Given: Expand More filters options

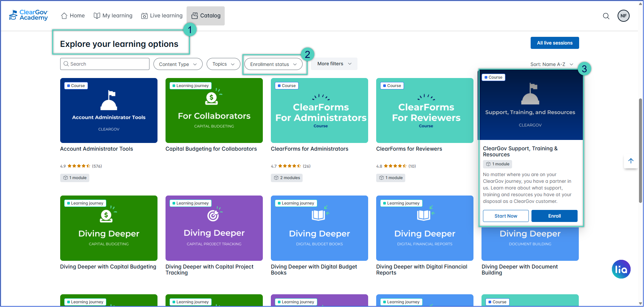Looking at the screenshot, I should [x=334, y=64].
